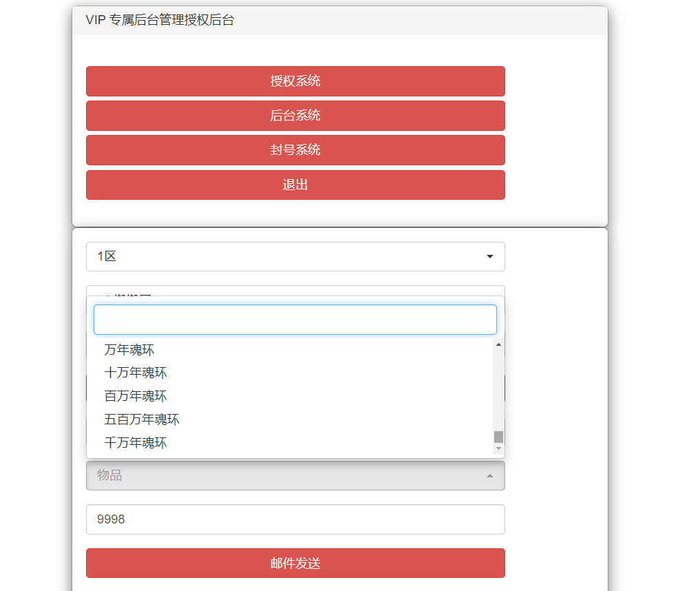Focus the search box in the item dropdown
700x591 pixels.
click(295, 320)
